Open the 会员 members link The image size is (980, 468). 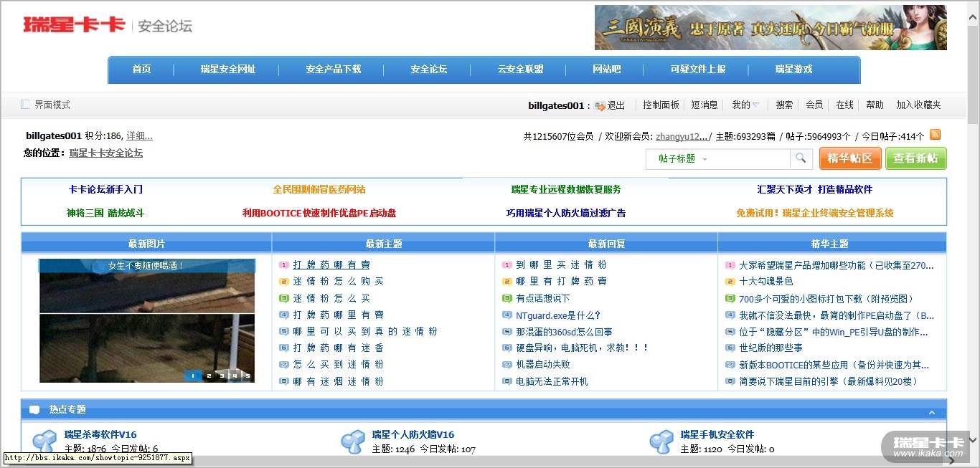click(814, 105)
